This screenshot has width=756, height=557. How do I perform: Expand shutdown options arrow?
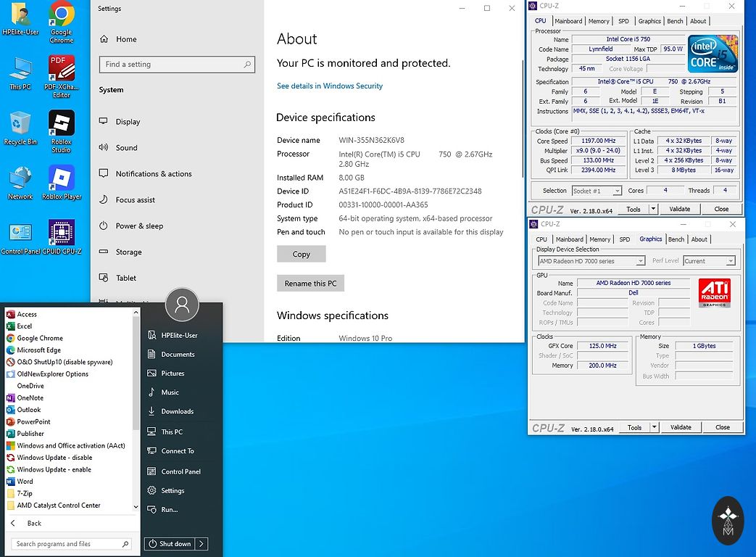pyautogui.click(x=202, y=544)
